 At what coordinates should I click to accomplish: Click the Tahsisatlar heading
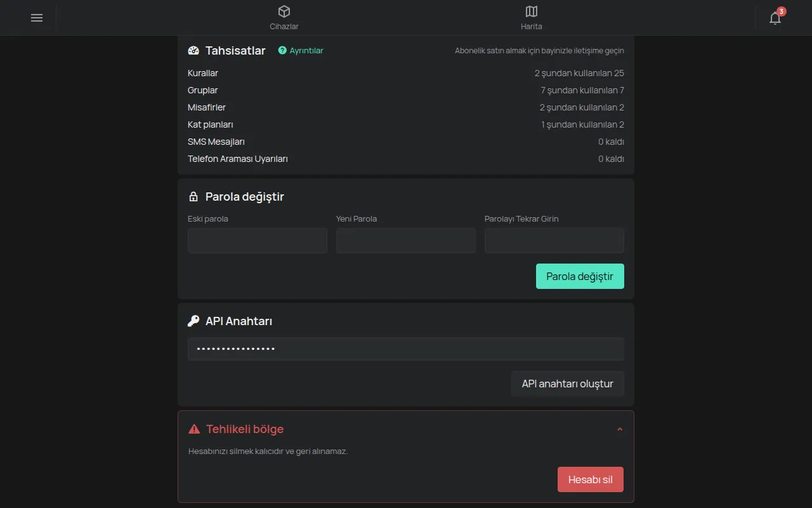(235, 51)
